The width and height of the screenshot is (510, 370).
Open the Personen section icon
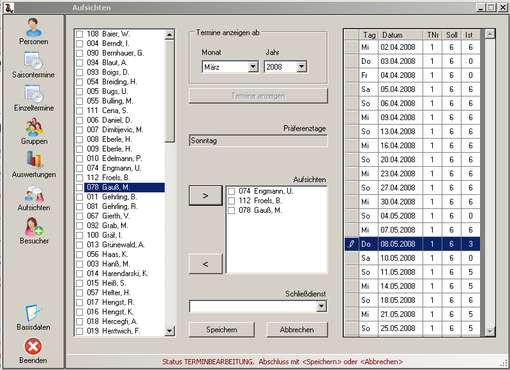[x=33, y=27]
